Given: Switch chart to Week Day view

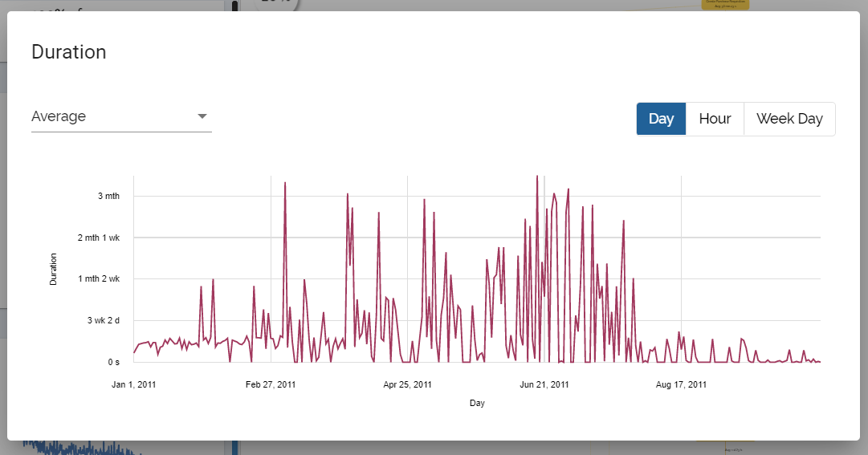Looking at the screenshot, I should [789, 119].
